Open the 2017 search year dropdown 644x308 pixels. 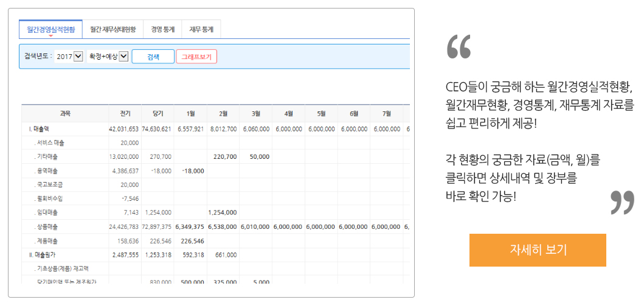pos(69,57)
